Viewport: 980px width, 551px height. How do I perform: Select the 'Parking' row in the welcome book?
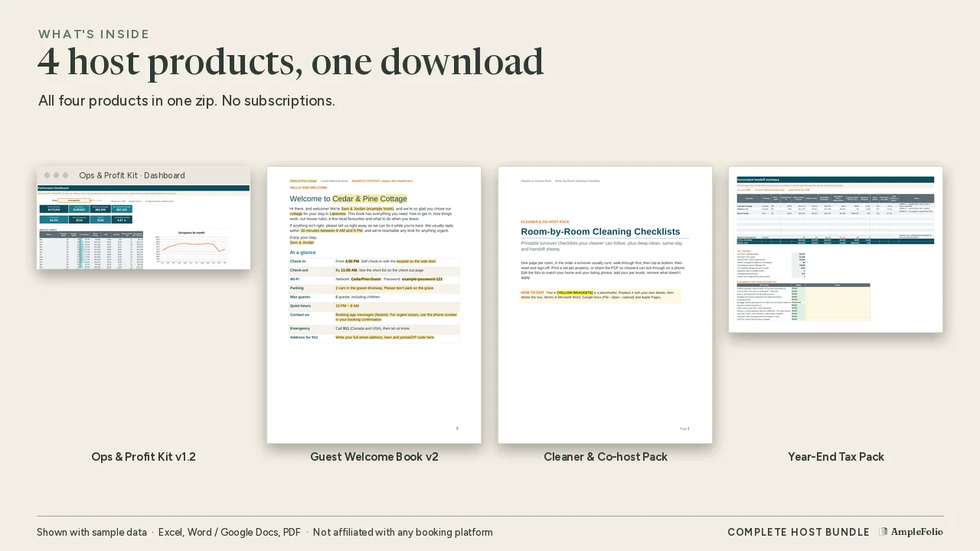pyautogui.click(x=374, y=289)
